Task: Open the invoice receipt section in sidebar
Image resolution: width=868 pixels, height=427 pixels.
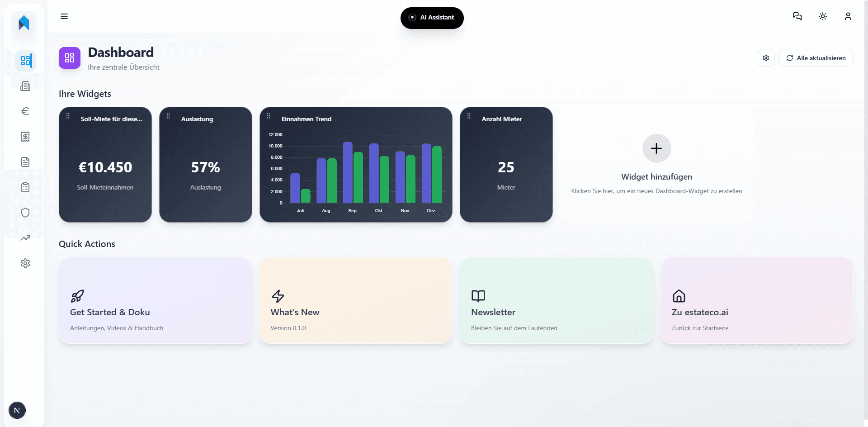Action: 25,137
